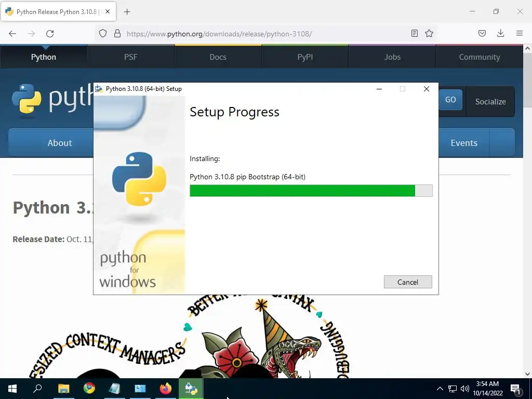Select the Python Release 3.10.8 tab

(58, 11)
